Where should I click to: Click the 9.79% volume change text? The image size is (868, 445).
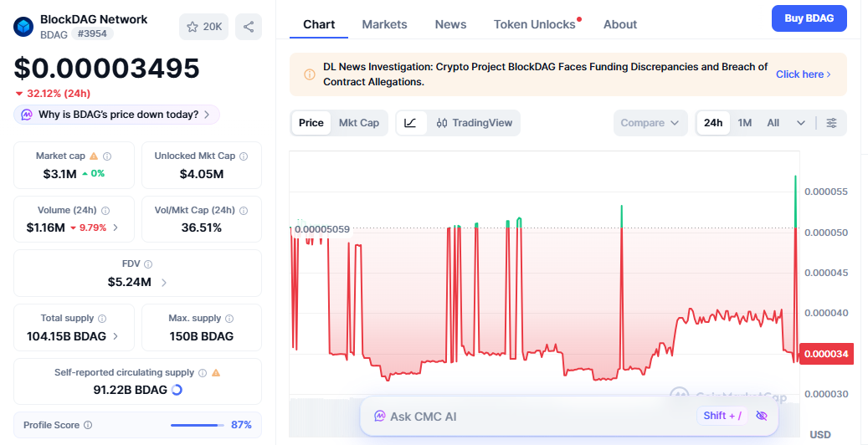[92, 228]
